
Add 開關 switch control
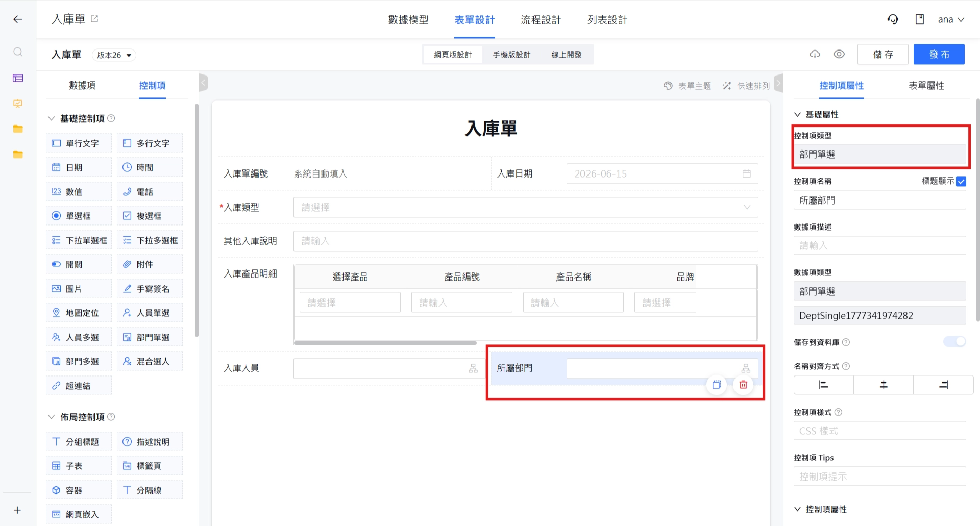[x=79, y=264]
